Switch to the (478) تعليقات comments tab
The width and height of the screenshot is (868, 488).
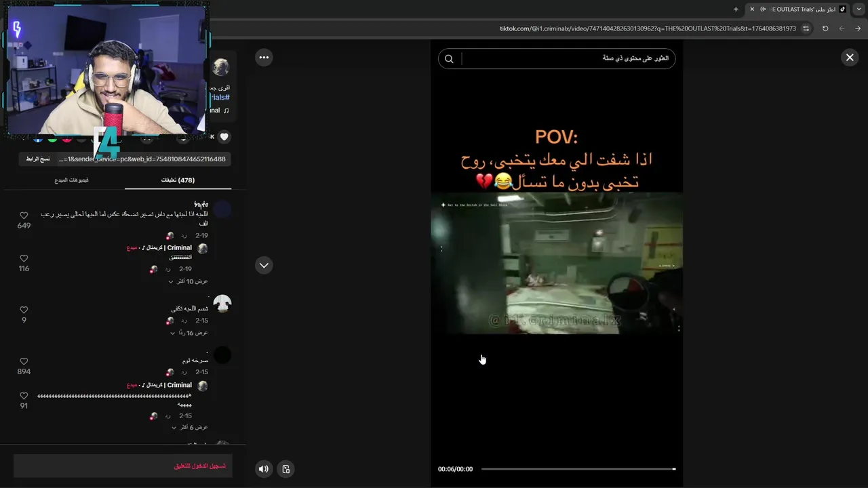pyautogui.click(x=178, y=180)
